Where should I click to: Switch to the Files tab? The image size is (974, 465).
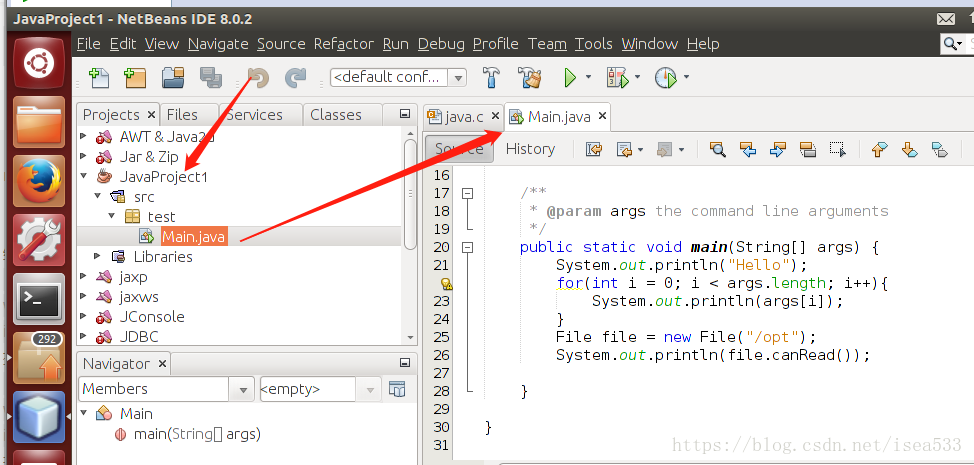click(x=182, y=115)
